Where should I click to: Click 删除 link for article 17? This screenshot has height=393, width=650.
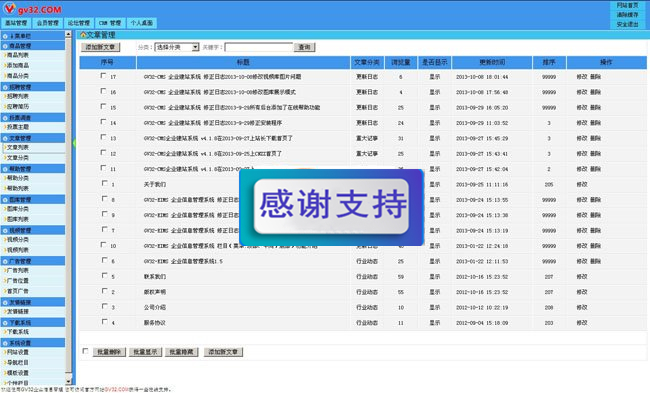595,77
